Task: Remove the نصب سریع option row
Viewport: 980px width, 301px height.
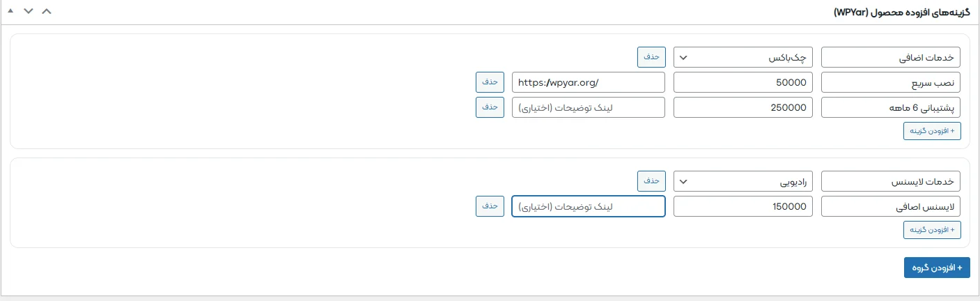Action: pos(490,82)
